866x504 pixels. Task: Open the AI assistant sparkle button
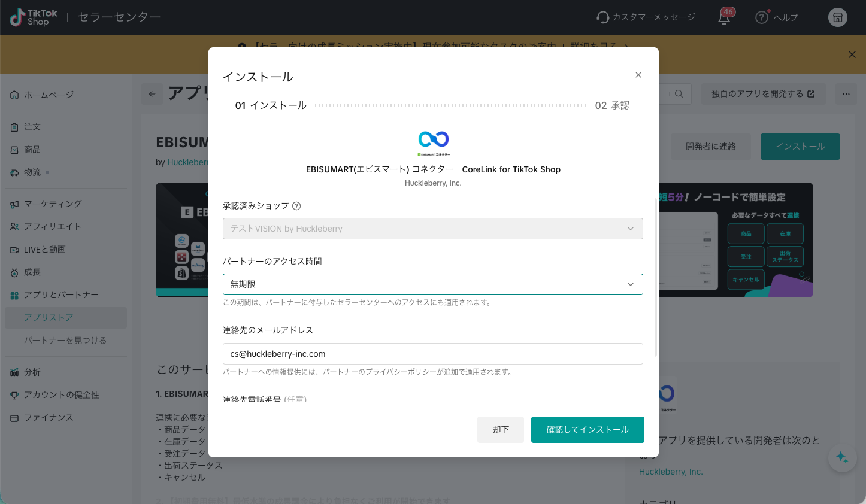tap(842, 458)
